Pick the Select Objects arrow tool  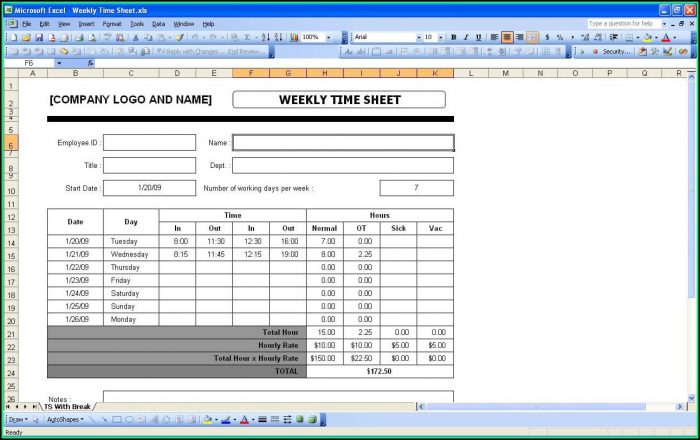coord(36,419)
